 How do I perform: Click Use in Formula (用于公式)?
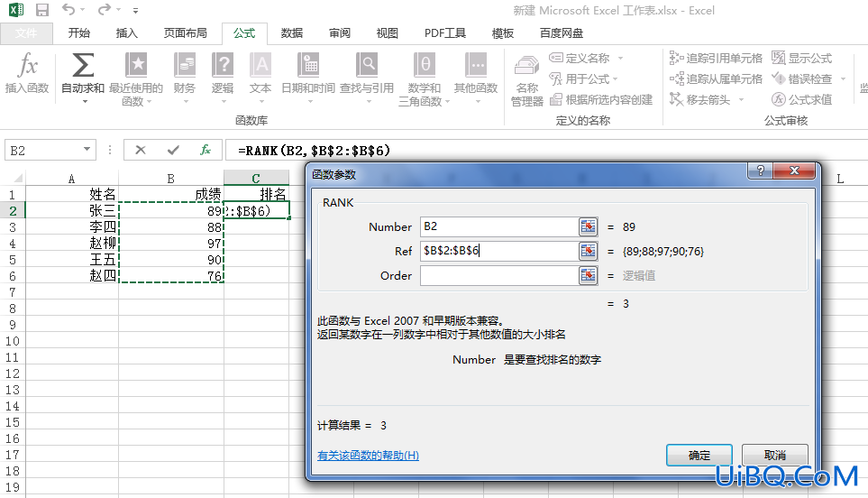coord(580,78)
